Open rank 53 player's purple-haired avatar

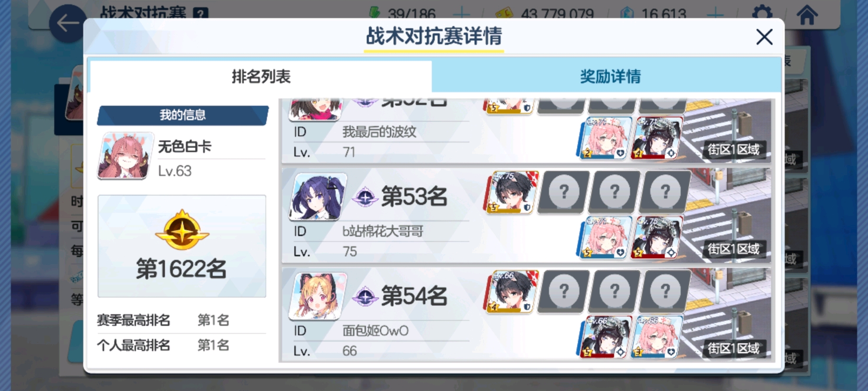point(318,197)
